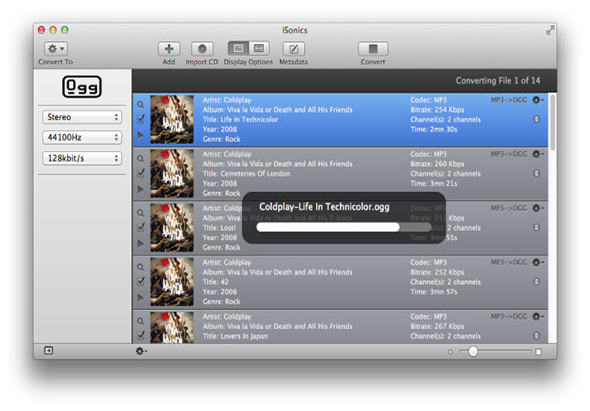
Task: Open the 44100Hz sample rate dropdown
Action: point(82,137)
